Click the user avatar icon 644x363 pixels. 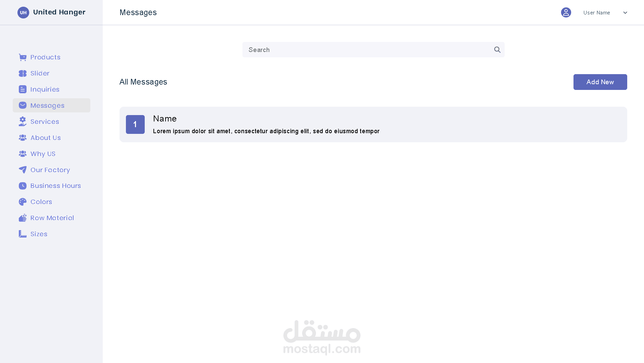click(x=566, y=12)
